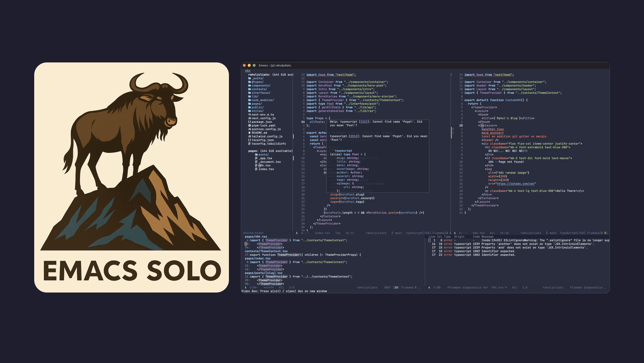Viewport: 644px width, 363px height.
Task: Click the TS icon beside next-env.d.ts
Action: click(249, 115)
